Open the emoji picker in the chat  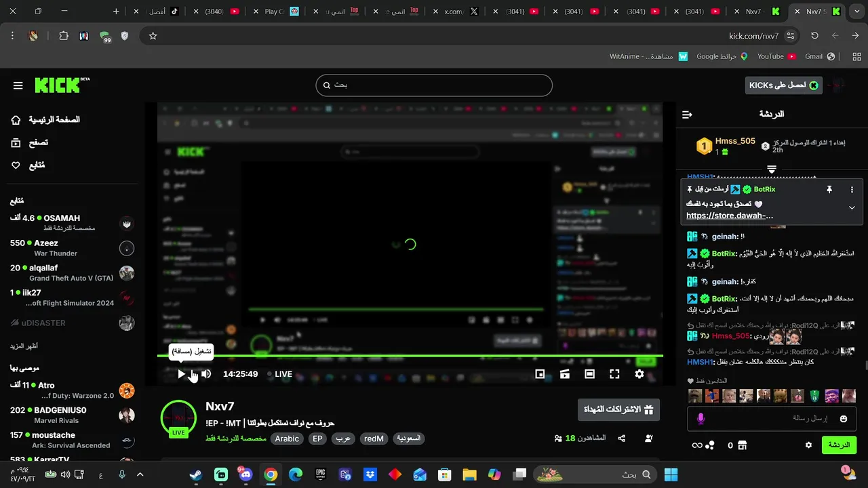(x=844, y=419)
